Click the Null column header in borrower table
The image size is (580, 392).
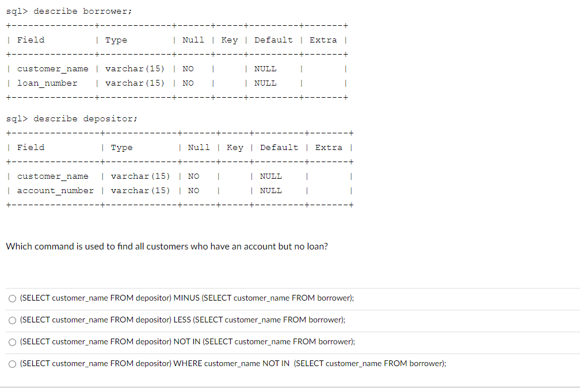point(193,40)
